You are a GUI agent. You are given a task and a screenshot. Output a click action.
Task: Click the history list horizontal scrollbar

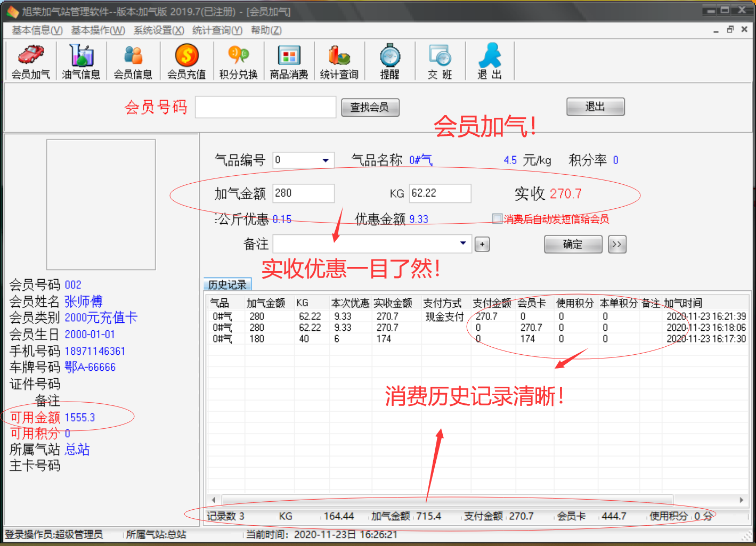tap(474, 500)
